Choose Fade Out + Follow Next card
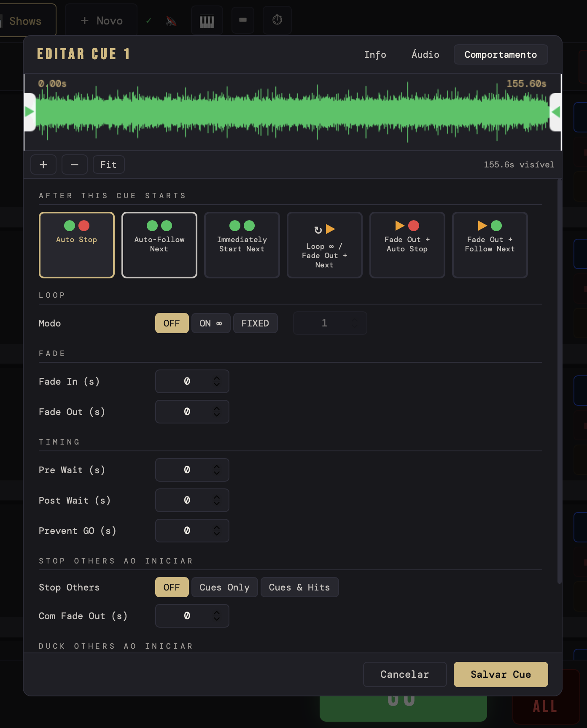The image size is (587, 728). [490, 245]
